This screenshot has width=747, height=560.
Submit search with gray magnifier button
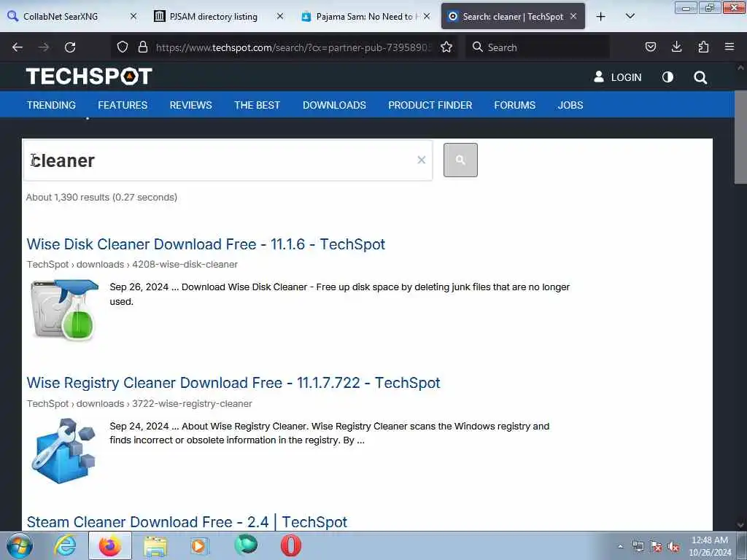[460, 160]
